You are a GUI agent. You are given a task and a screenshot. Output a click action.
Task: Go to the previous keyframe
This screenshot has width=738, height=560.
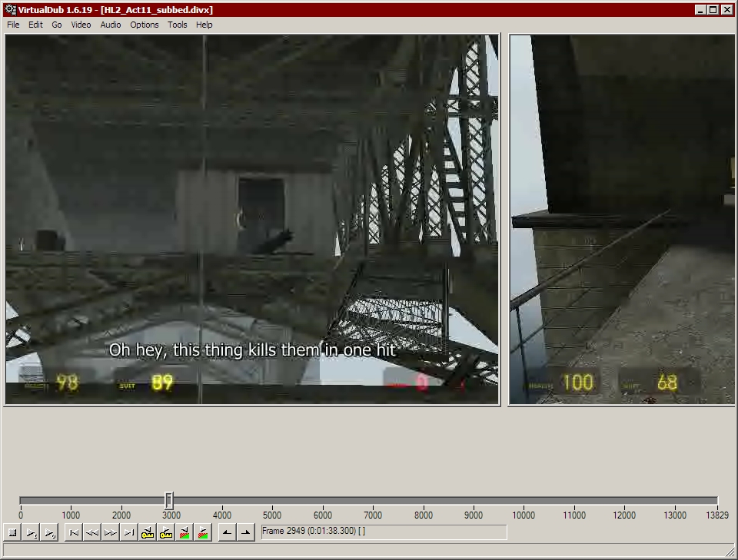[x=148, y=532]
